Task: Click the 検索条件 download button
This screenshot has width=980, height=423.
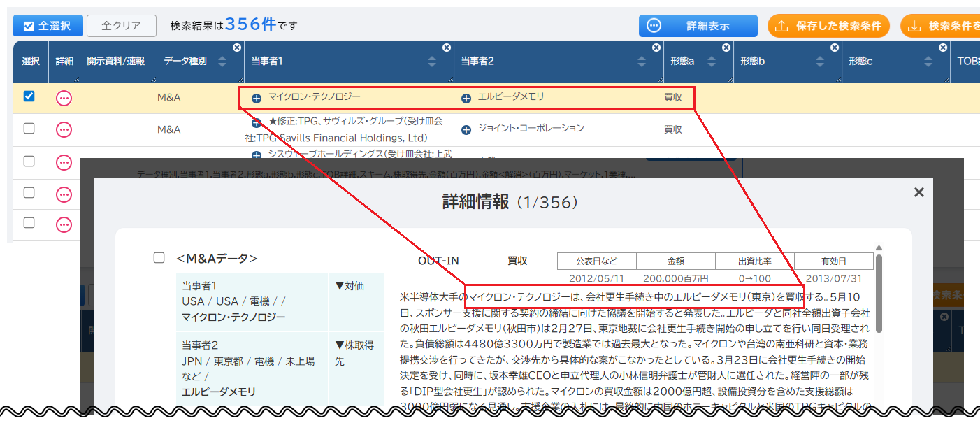Action: [940, 26]
